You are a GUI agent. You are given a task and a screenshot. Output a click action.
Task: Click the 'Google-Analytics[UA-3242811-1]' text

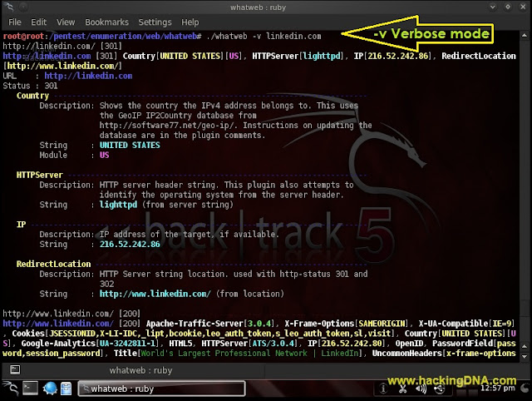pos(91,344)
